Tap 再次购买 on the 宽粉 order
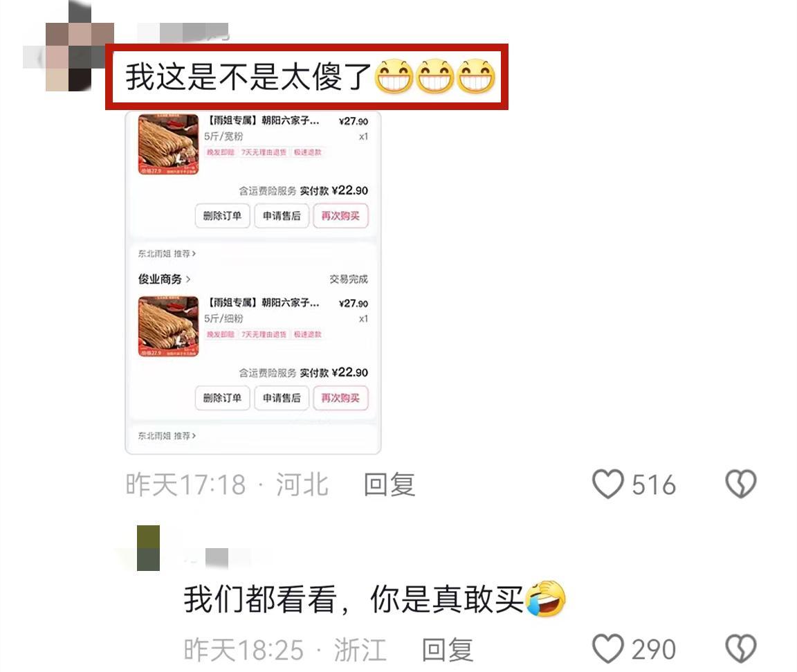 coord(340,216)
